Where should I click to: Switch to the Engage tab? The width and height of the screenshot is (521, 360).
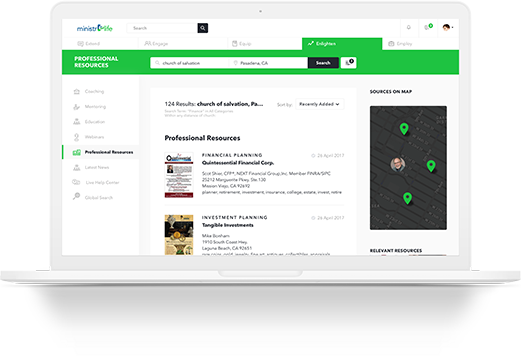coord(156,44)
